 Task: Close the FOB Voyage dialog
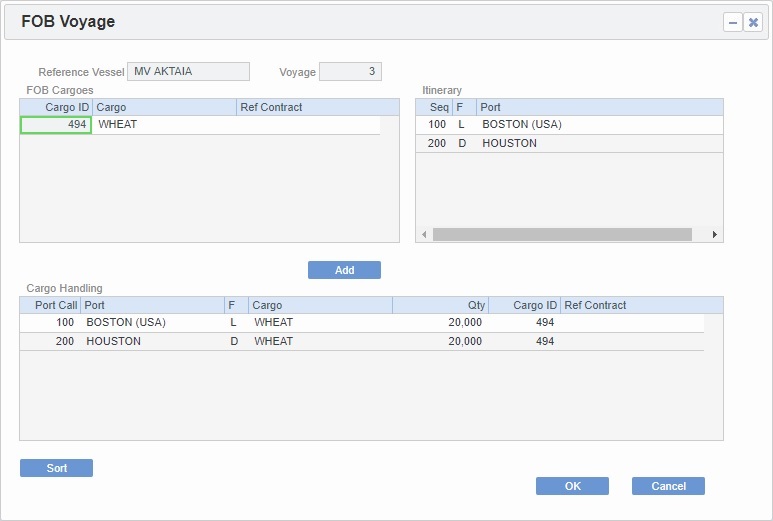click(x=753, y=22)
